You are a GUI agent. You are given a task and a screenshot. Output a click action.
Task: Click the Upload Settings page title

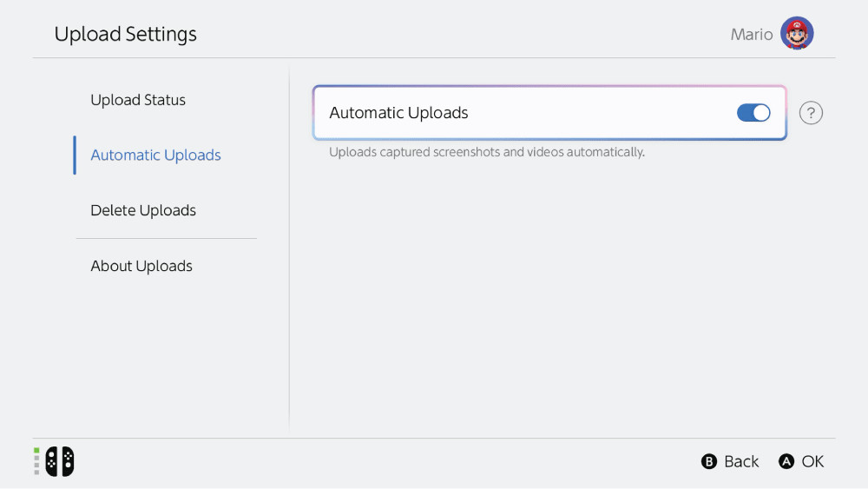click(126, 34)
